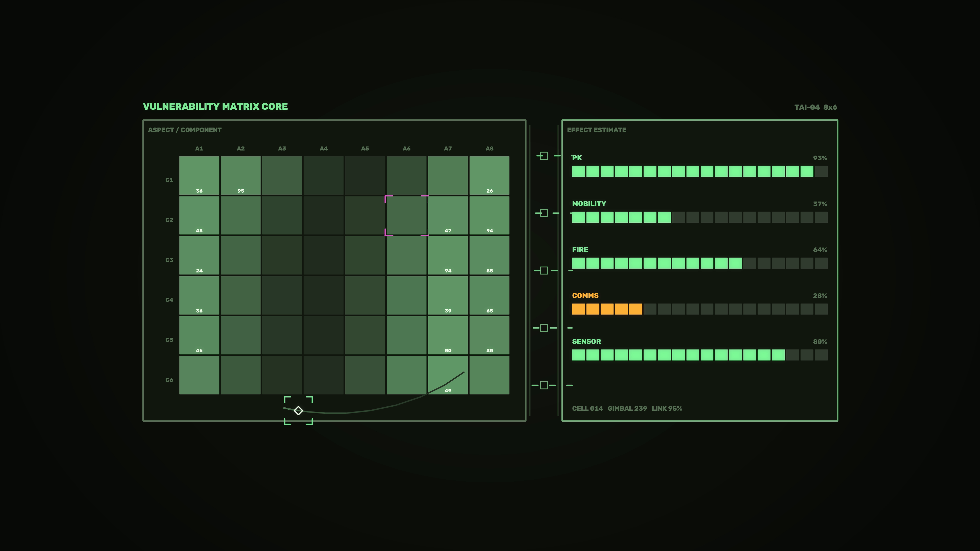The height and width of the screenshot is (551, 980).
Task: Click the FIRE label
Action: click(580, 250)
